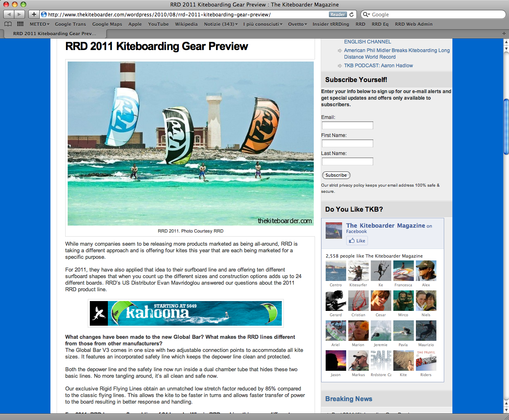Open the Insider tRRDing bookmark
Image resolution: width=509 pixels, height=420 pixels.
pos(331,24)
